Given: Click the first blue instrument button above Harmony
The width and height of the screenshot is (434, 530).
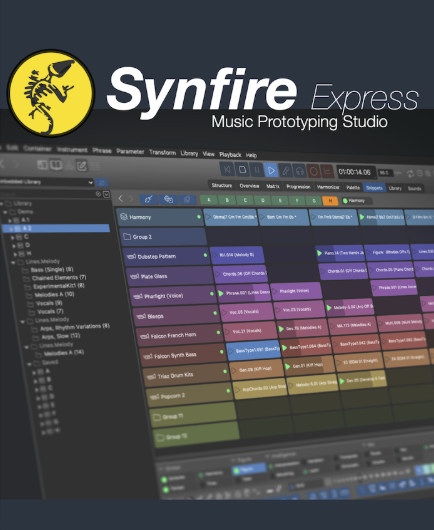Looking at the screenshot, I should pos(148,199).
